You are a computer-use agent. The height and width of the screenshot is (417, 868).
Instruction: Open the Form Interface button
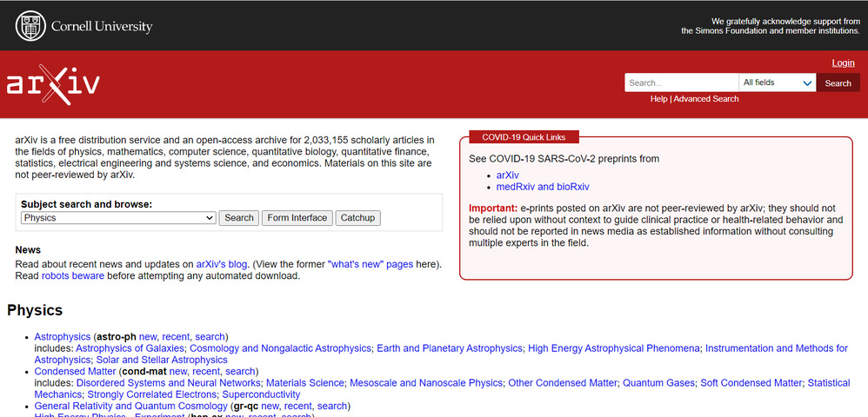tap(297, 218)
